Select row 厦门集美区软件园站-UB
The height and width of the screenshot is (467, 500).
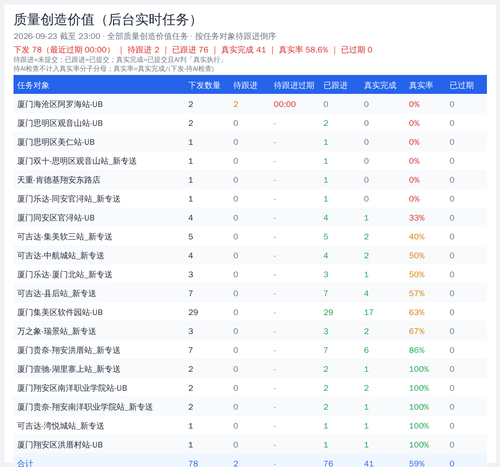tap(250, 312)
